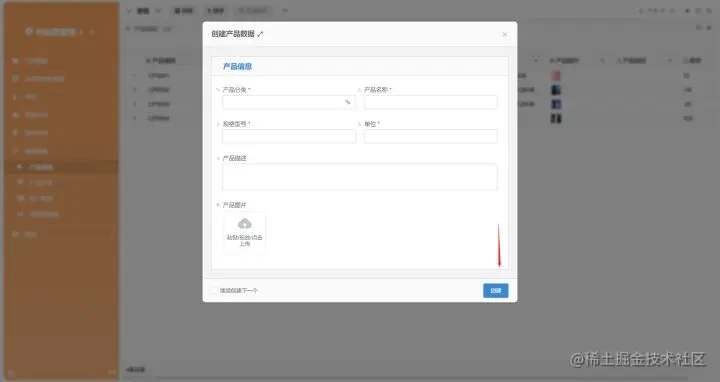
Task: Open the 产品分类 dropdown field
Action: 288,102
